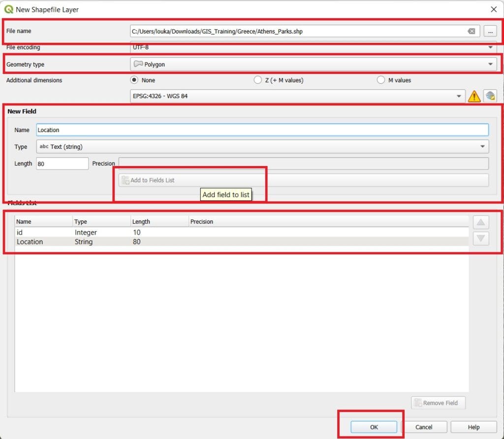Confirm with the OK button

374,427
